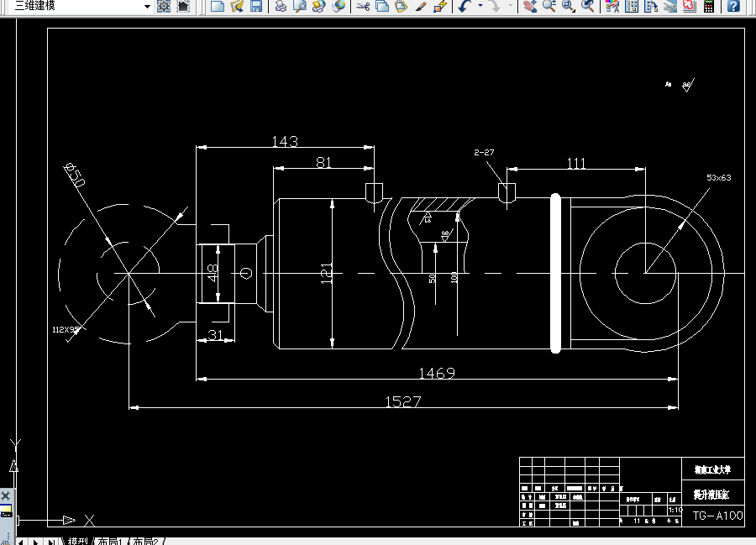This screenshot has height=545, width=756.
Task: Activate the Pan Realtime hand tool
Action: click(x=530, y=6)
